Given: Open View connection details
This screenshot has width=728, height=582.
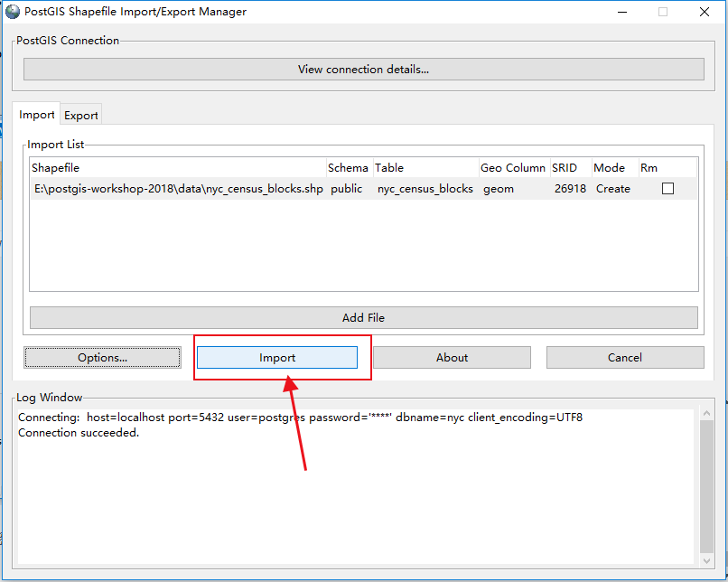Looking at the screenshot, I should click(x=363, y=70).
